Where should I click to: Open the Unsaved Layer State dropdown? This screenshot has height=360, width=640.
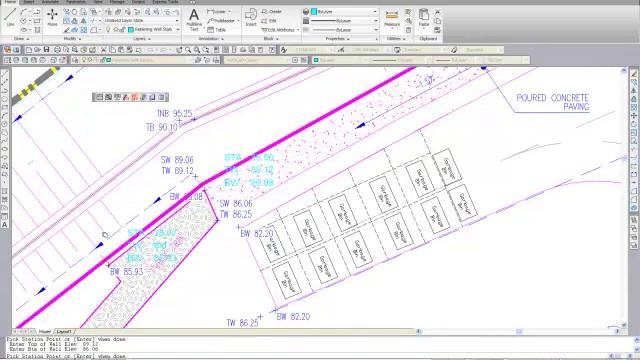click(x=141, y=20)
